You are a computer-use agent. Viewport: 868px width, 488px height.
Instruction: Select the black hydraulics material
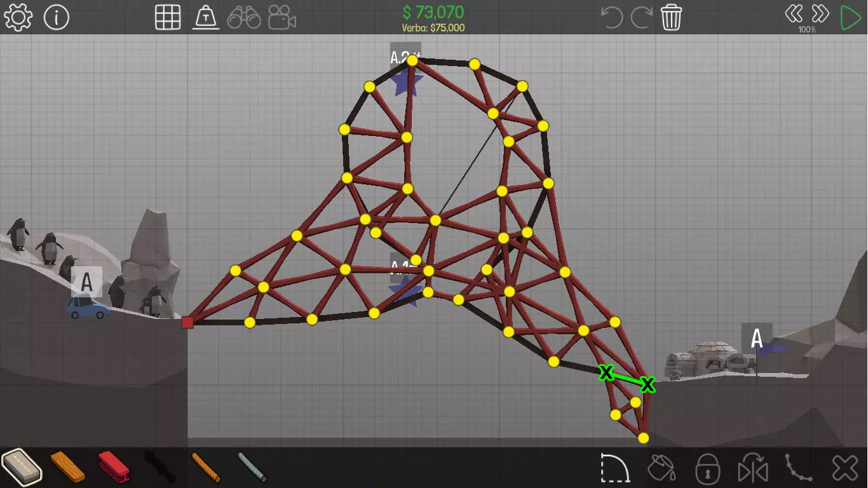[159, 467]
